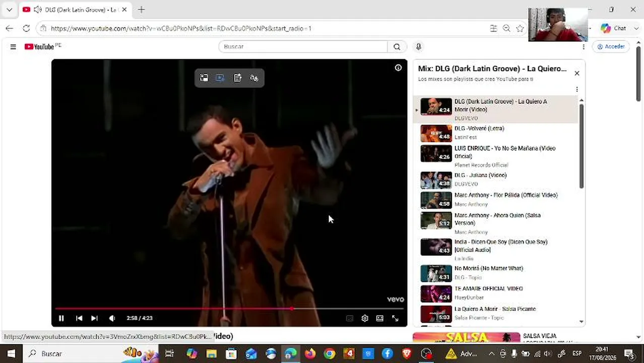This screenshot has width=644, height=363.
Task: Launch Firefox from the taskbar
Action: click(310, 353)
